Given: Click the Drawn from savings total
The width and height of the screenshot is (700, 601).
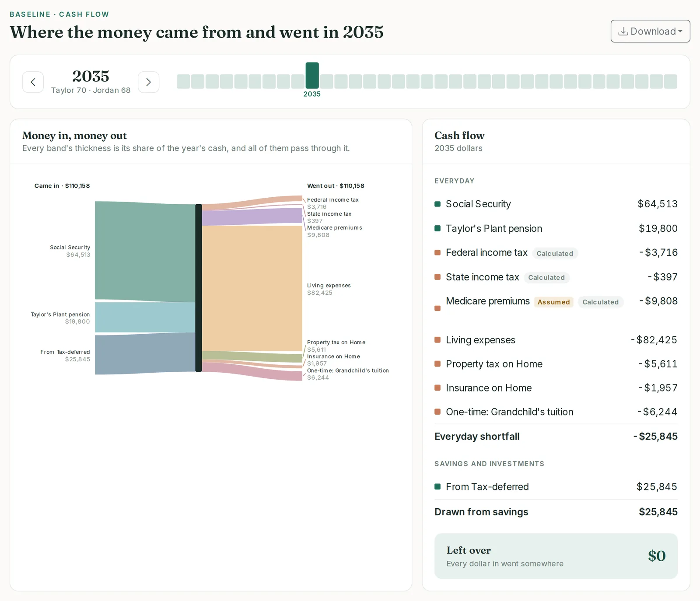Looking at the screenshot, I should pyautogui.click(x=556, y=512).
